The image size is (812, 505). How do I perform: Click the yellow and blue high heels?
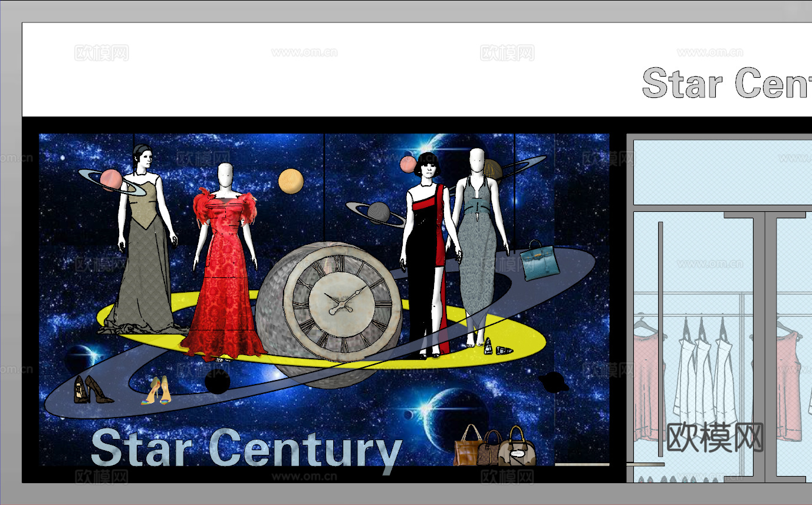(x=156, y=391)
